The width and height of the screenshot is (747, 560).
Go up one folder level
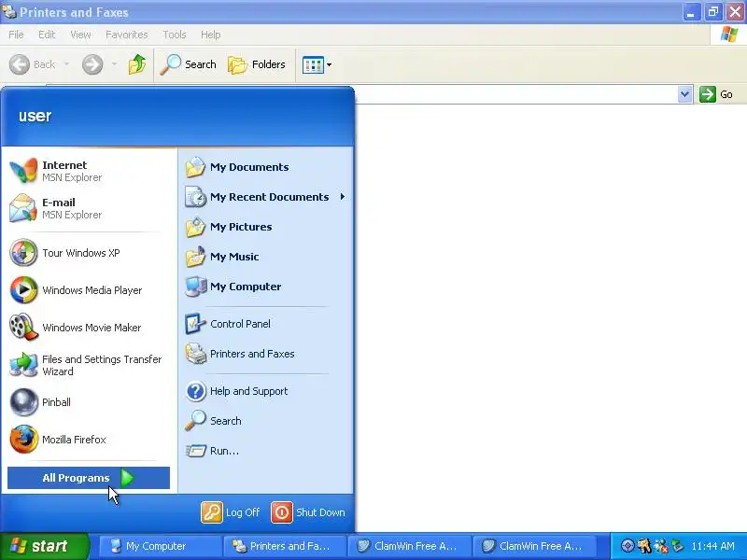pos(137,64)
